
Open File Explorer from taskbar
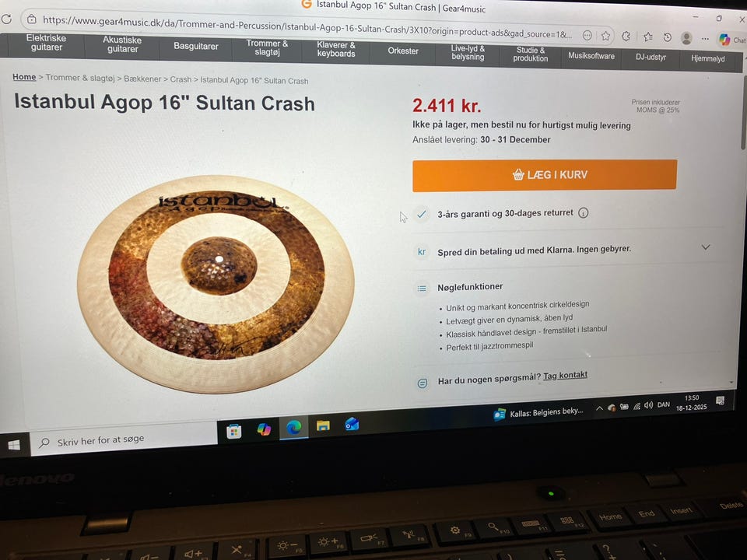[x=323, y=425]
